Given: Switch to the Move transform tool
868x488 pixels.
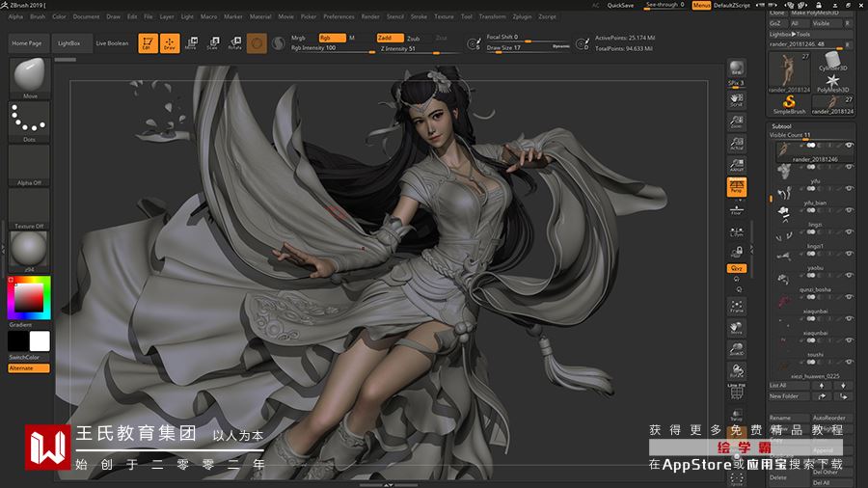Looking at the screenshot, I should point(191,43).
